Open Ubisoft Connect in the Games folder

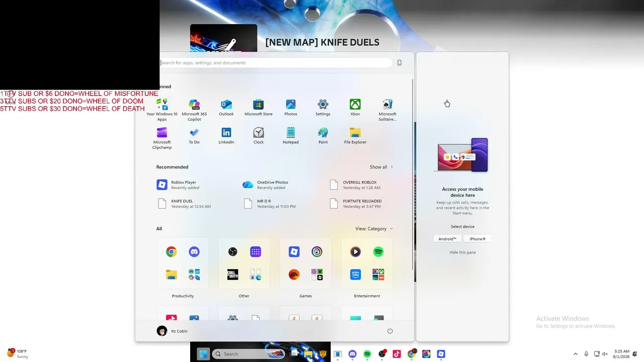coord(317,252)
